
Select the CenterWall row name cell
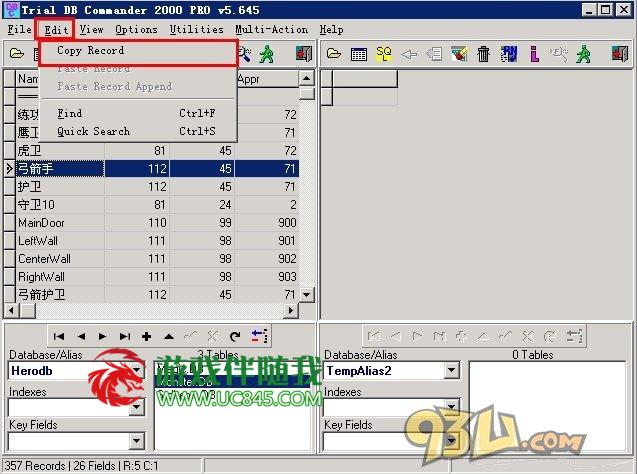coord(60,259)
